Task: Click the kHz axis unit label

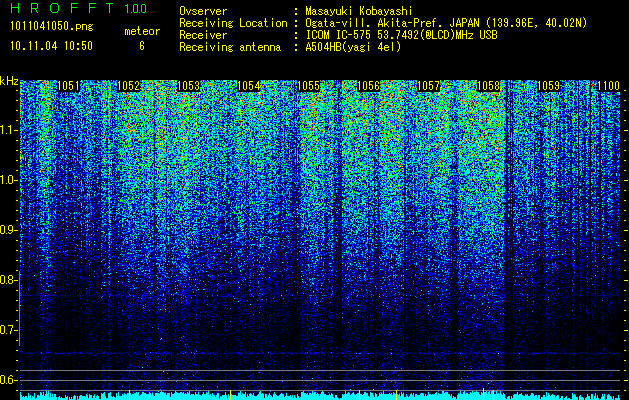Action: click(x=9, y=81)
